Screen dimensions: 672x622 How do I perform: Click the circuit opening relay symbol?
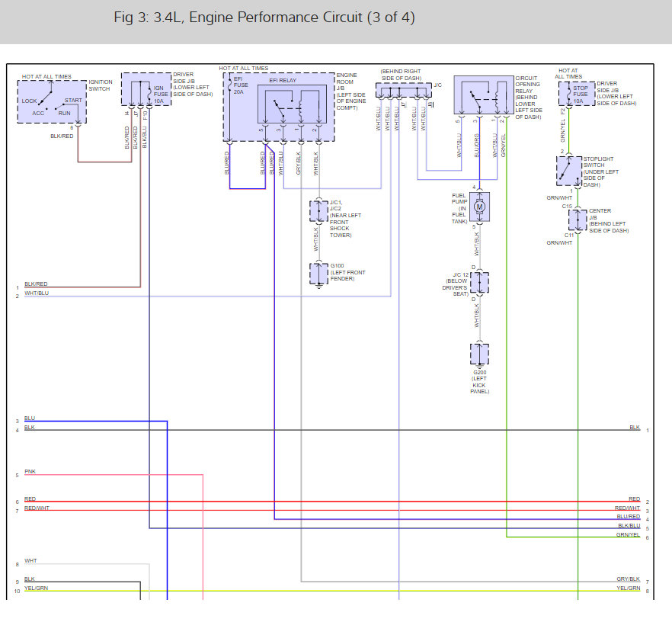point(483,97)
